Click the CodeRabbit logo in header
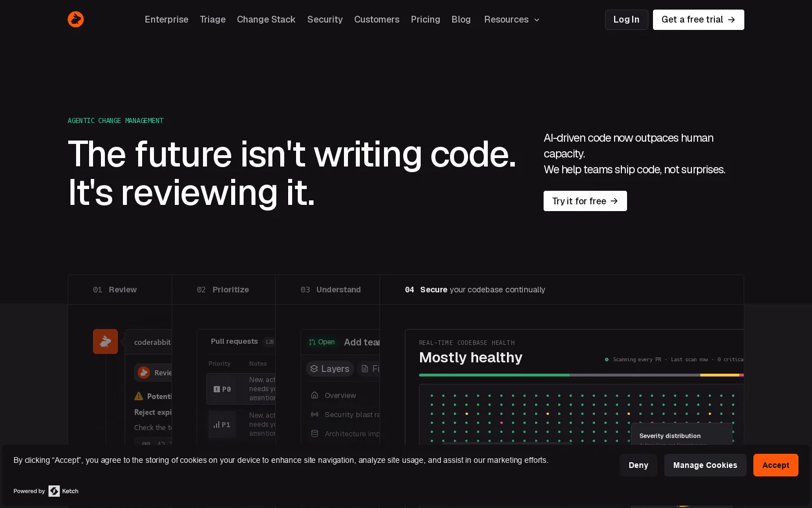 click(x=76, y=19)
